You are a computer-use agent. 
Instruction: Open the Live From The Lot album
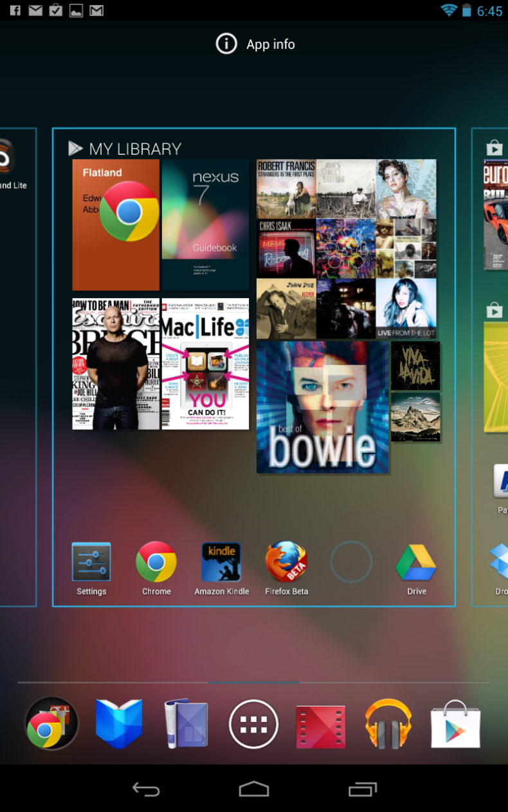[406, 308]
